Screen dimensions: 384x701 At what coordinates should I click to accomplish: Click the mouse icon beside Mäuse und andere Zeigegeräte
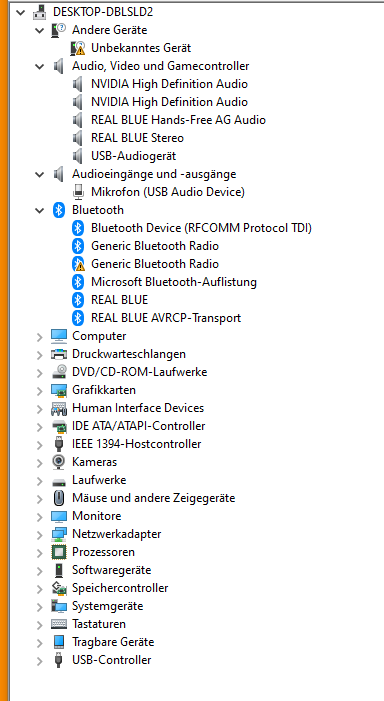pos(59,498)
